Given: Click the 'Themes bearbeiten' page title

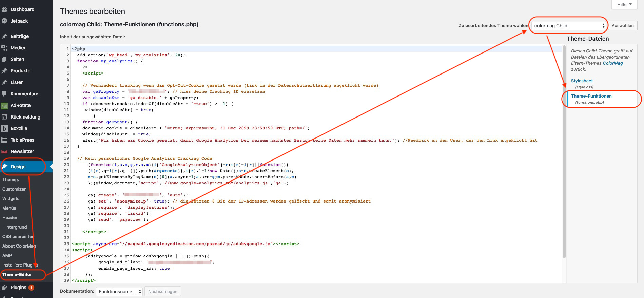Looking at the screenshot, I should coord(93,11).
